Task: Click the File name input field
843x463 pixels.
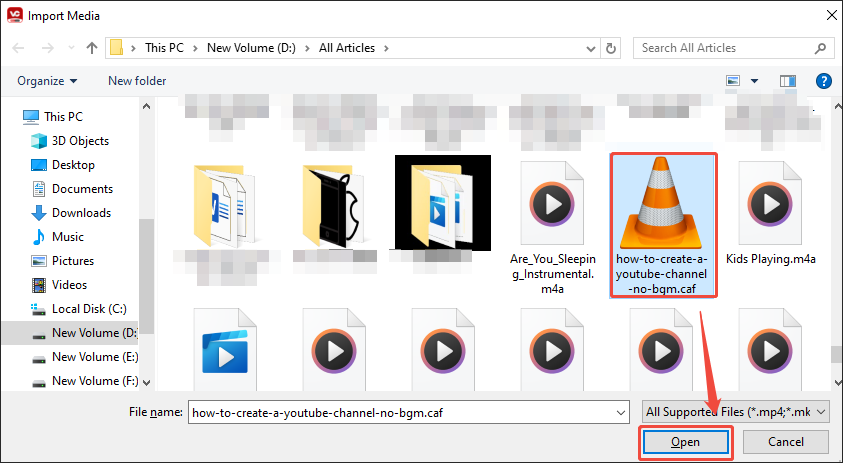Action: click(408, 413)
